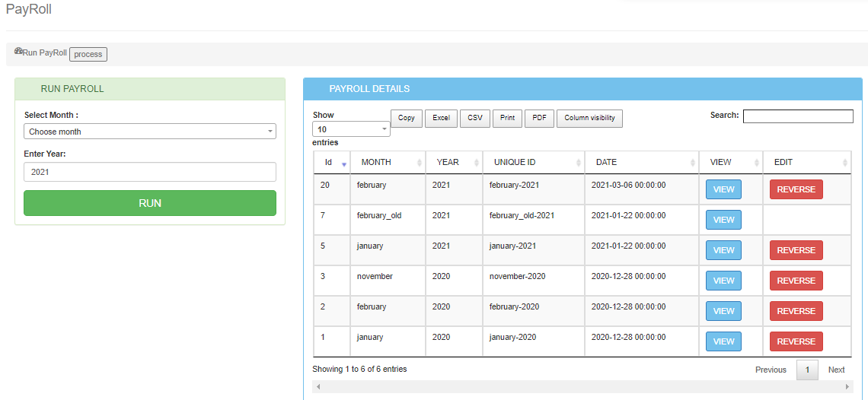The height and width of the screenshot is (400, 868).
Task: Sort table by MONTH column
Action: point(388,163)
